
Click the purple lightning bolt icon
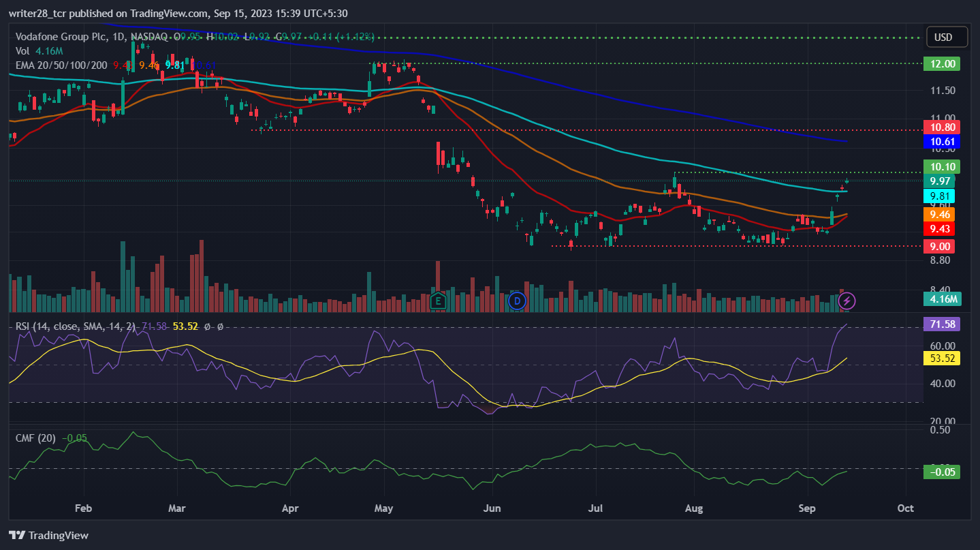point(847,300)
